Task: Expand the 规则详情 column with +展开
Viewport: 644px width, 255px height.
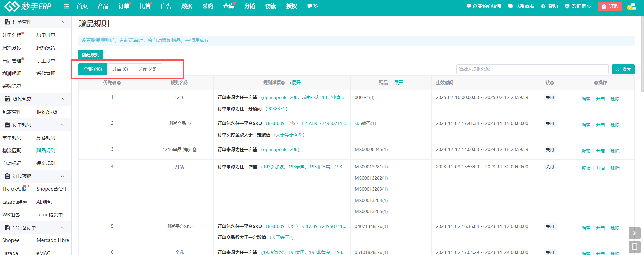Action: 295,83
